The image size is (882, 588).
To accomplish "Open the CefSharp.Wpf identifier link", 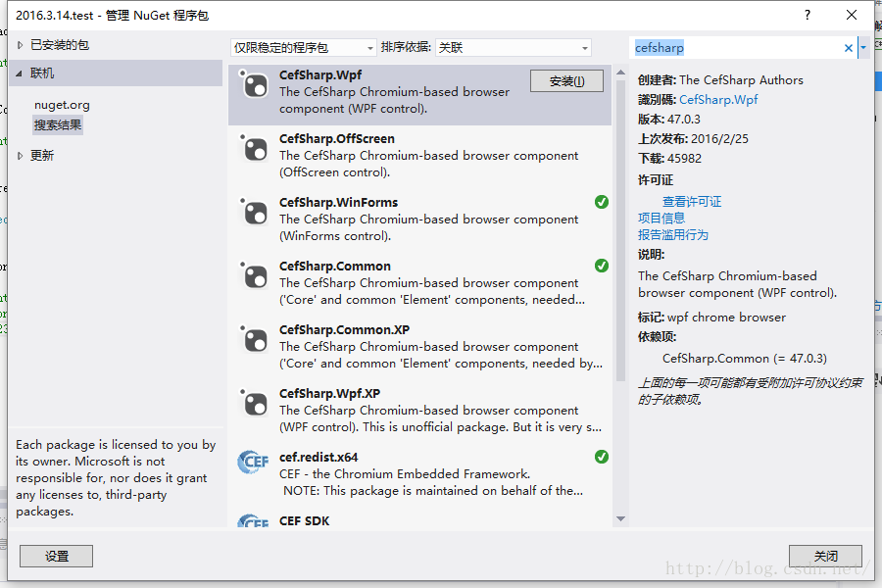I will 718,100.
